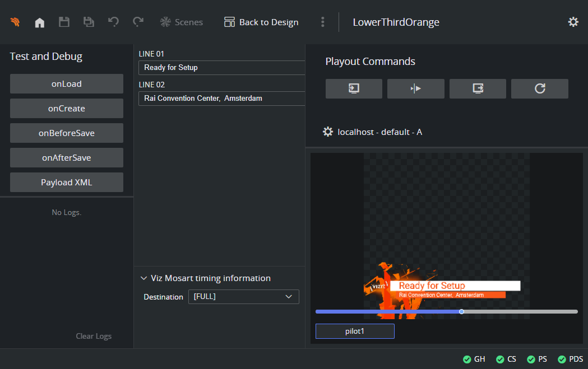Click the continue playout command button

415,88
